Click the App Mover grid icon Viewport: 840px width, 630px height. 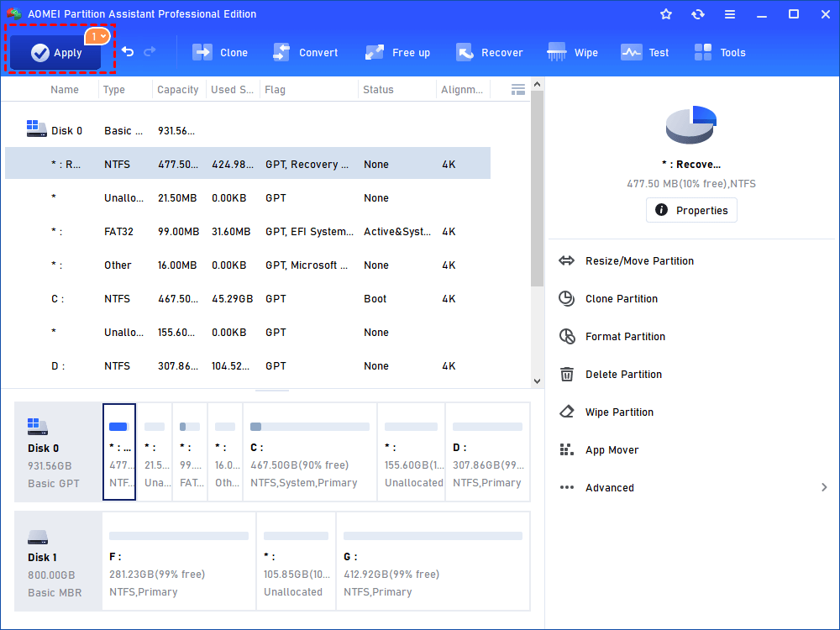pyautogui.click(x=566, y=449)
